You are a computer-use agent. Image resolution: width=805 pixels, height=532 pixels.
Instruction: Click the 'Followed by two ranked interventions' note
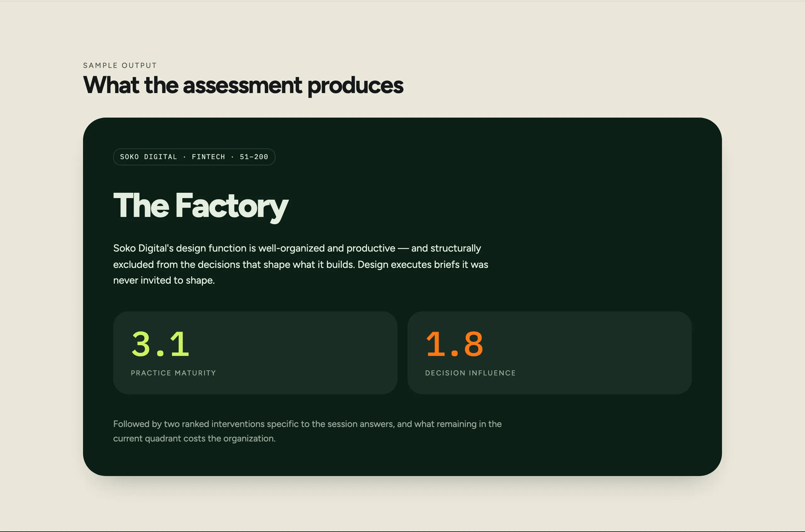[307, 431]
